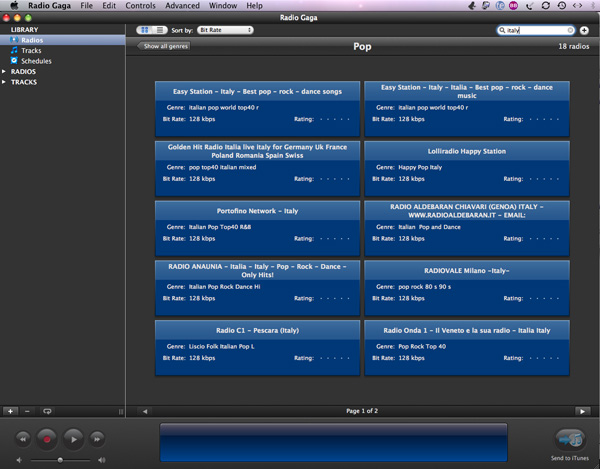Click the angle brackets menu bar icon
Viewport: 600px width, 469px height.
[x=577, y=5]
